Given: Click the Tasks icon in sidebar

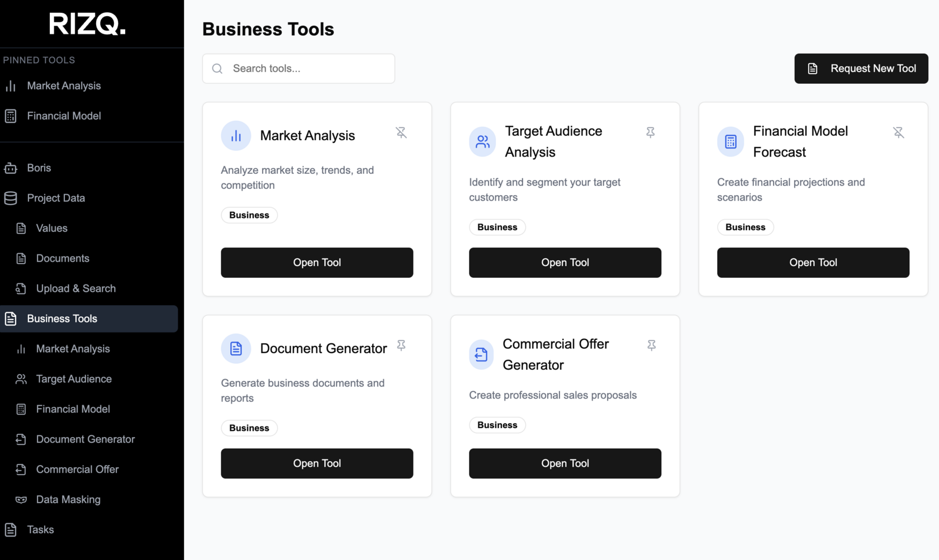Looking at the screenshot, I should [x=11, y=530].
